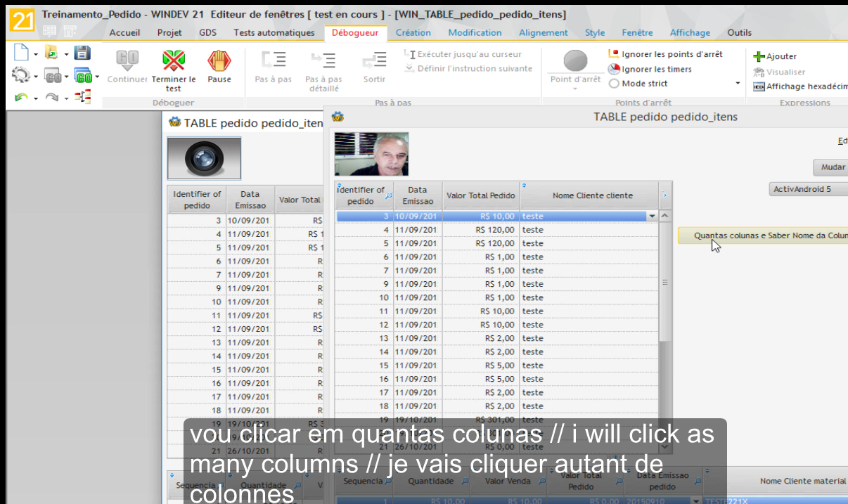
Task: Click the grey Redo arrow icon
Action: [52, 97]
